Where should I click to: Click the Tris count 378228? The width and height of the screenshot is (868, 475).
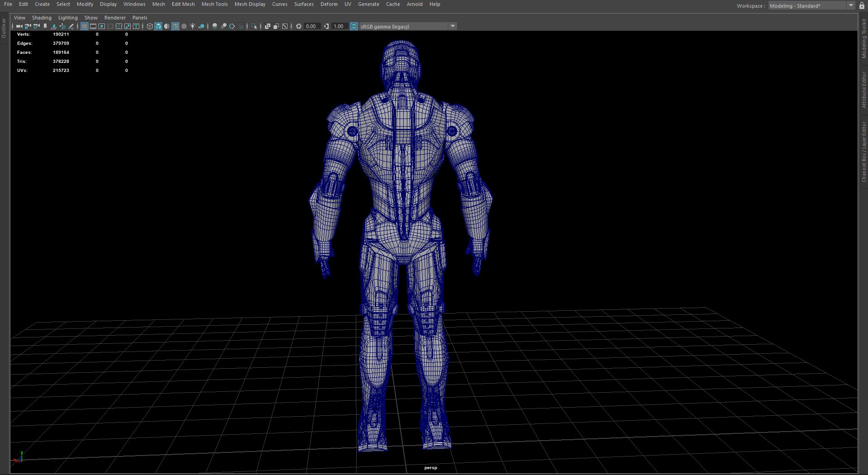tap(61, 62)
